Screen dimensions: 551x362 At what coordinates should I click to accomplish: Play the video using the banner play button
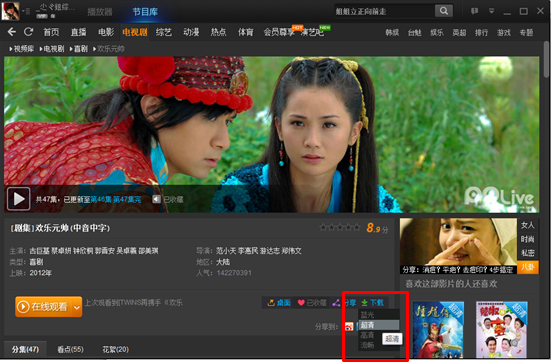pos(19,199)
